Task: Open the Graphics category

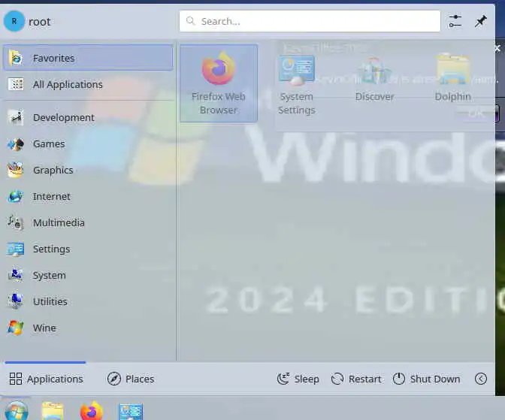Action: 88,170
